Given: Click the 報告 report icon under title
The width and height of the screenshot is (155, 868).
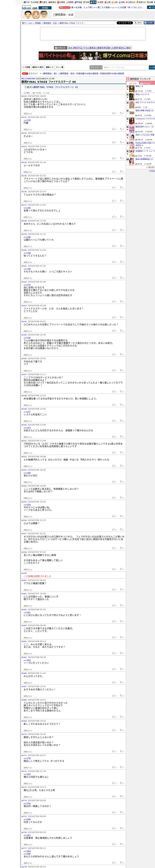Looking at the screenshot, I should pyautogui.click(x=27, y=93).
